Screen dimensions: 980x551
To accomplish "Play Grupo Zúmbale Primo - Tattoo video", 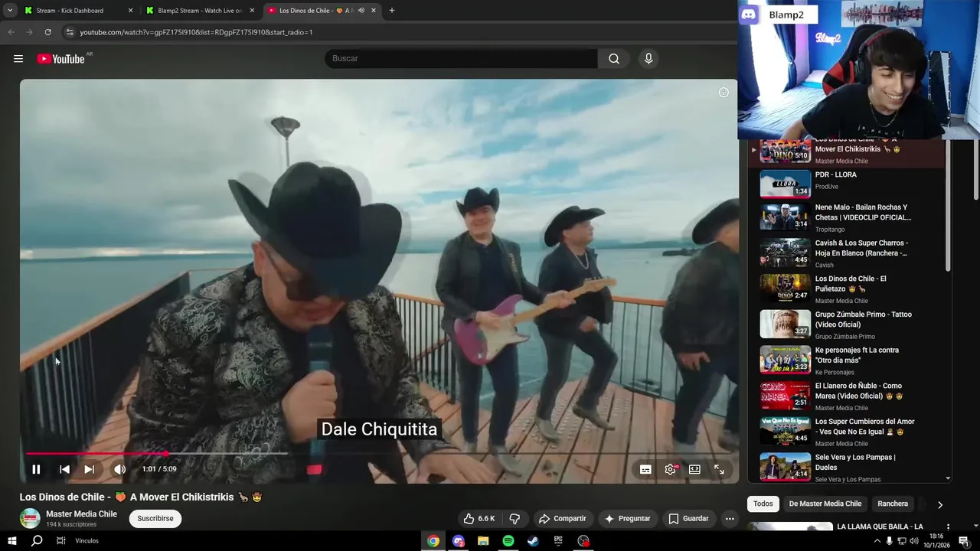I will 847,324.
